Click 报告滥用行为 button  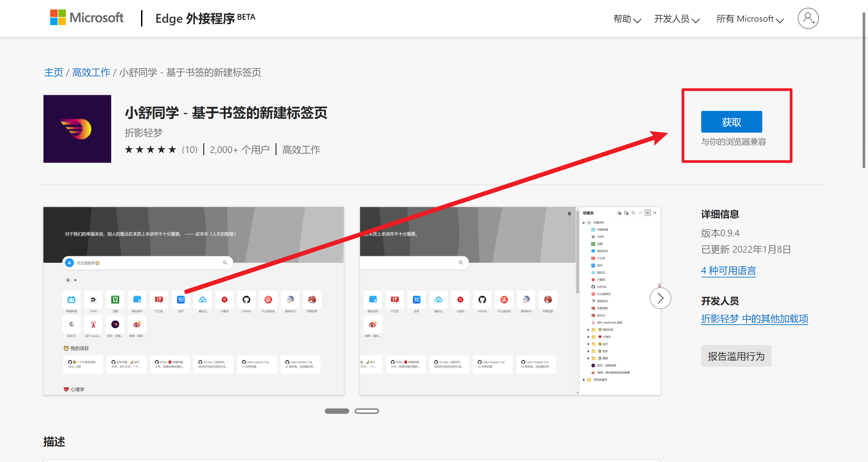click(x=736, y=356)
